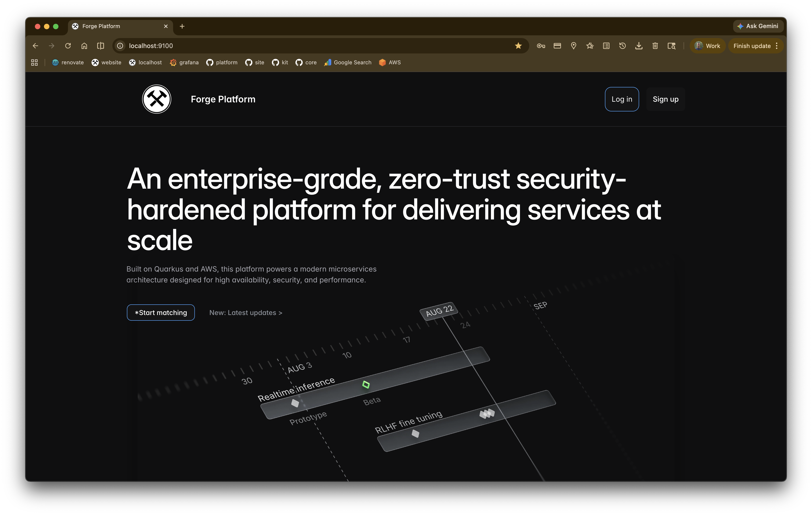
Task: Click the Start matching button
Action: (160, 313)
